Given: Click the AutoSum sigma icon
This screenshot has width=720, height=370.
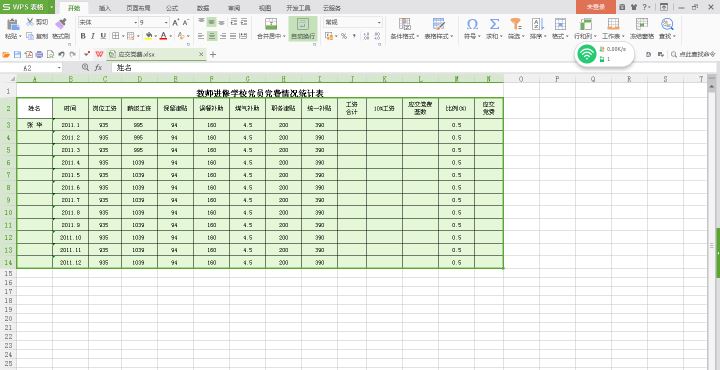Looking at the screenshot, I should (x=494, y=24).
